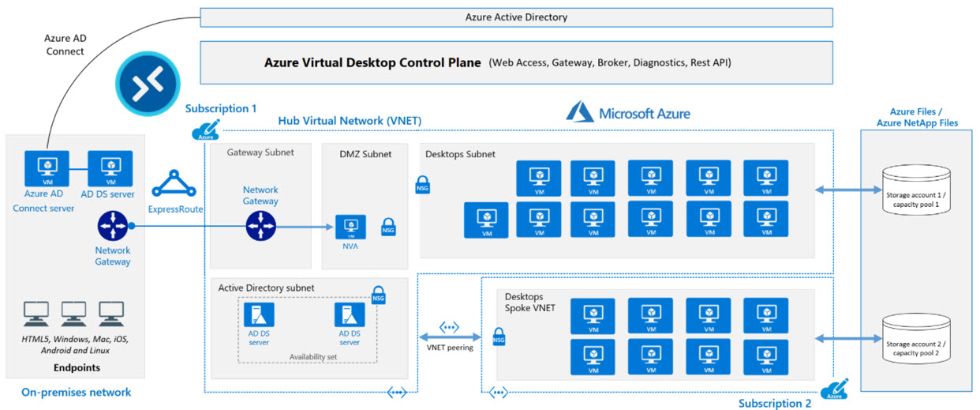Click the NSG lock icon on Active Directory subnet
Screen dimensions: 980x410
[x=378, y=295]
